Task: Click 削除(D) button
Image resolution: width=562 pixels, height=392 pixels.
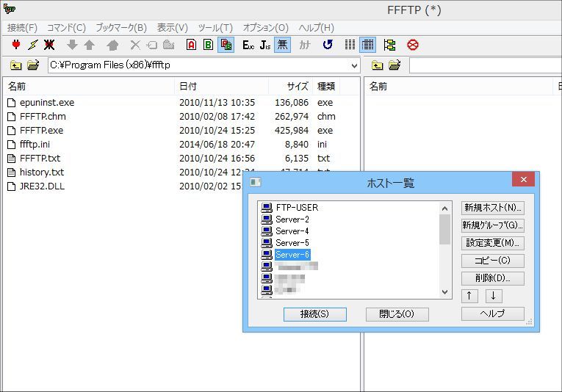Action: tap(493, 278)
